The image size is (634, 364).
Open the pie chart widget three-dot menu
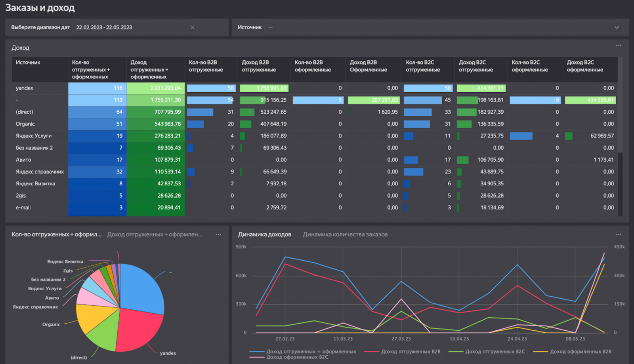click(x=218, y=234)
